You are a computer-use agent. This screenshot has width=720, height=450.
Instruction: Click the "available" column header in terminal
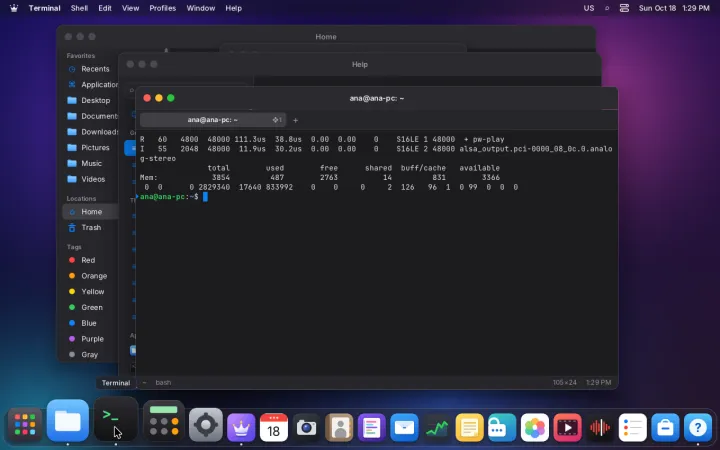479,168
